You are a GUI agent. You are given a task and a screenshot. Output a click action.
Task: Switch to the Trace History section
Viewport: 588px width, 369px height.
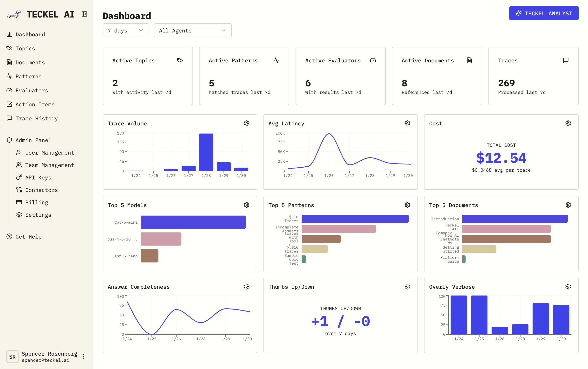pyautogui.click(x=37, y=118)
